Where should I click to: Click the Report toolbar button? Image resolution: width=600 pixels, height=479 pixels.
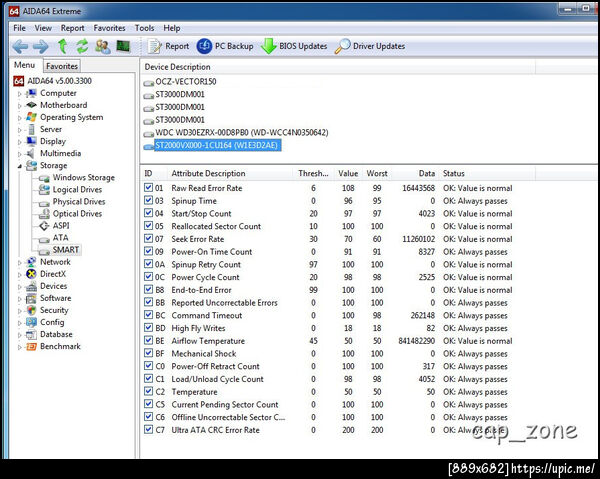coord(168,46)
